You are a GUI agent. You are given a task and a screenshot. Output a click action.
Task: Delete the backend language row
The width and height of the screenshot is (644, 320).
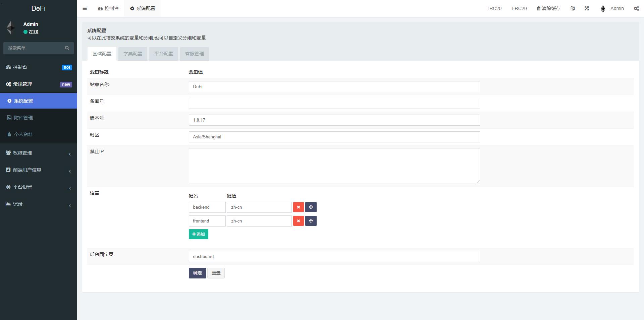coord(298,207)
